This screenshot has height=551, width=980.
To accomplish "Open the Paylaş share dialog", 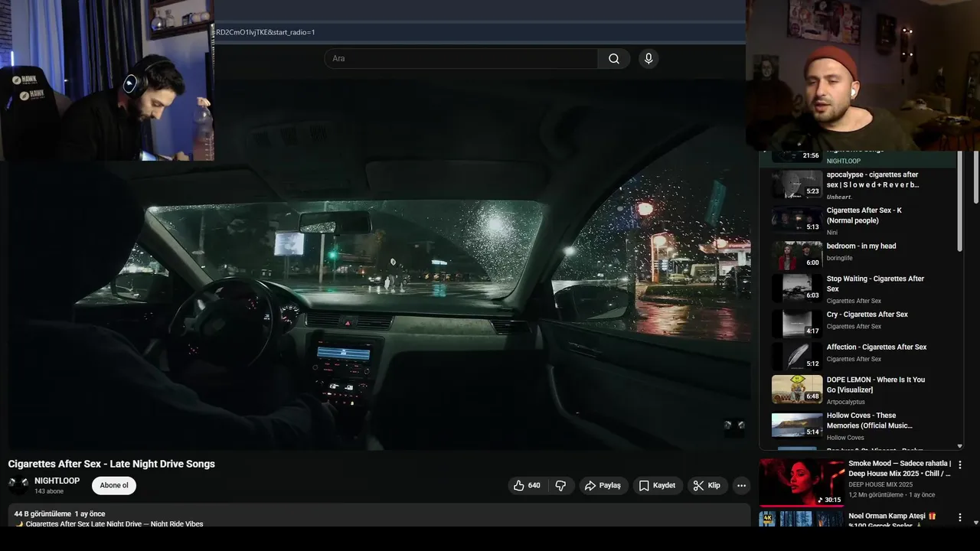I will pyautogui.click(x=603, y=485).
